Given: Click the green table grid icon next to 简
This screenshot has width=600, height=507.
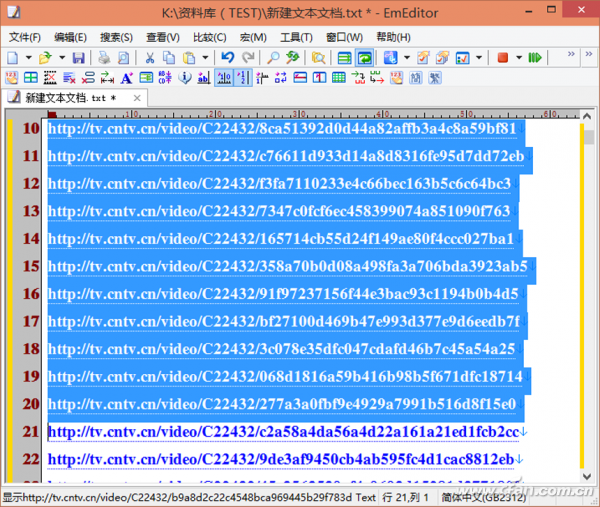Looking at the screenshot, I should point(339,78).
